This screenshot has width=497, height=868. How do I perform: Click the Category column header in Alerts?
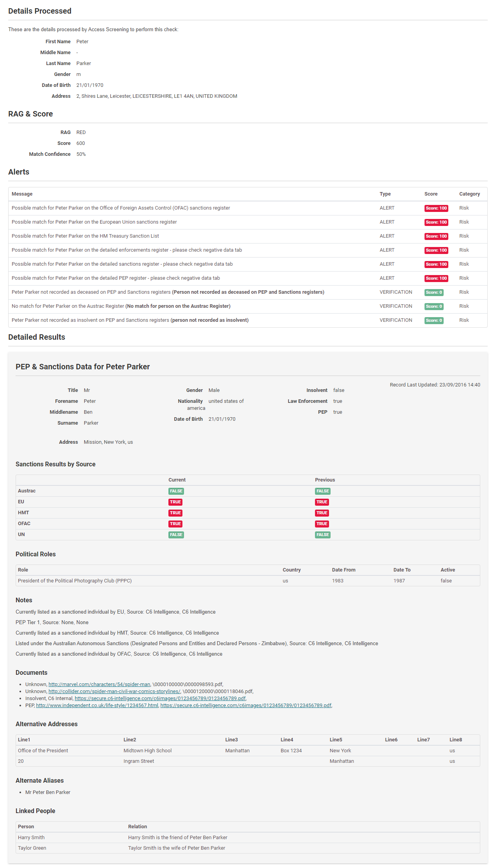click(469, 194)
